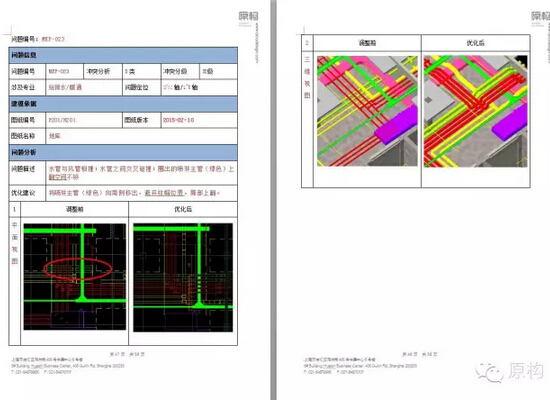Click the 优化建议 suggestion text
The height and width of the screenshot is (406, 550).
pyautogui.click(x=134, y=193)
